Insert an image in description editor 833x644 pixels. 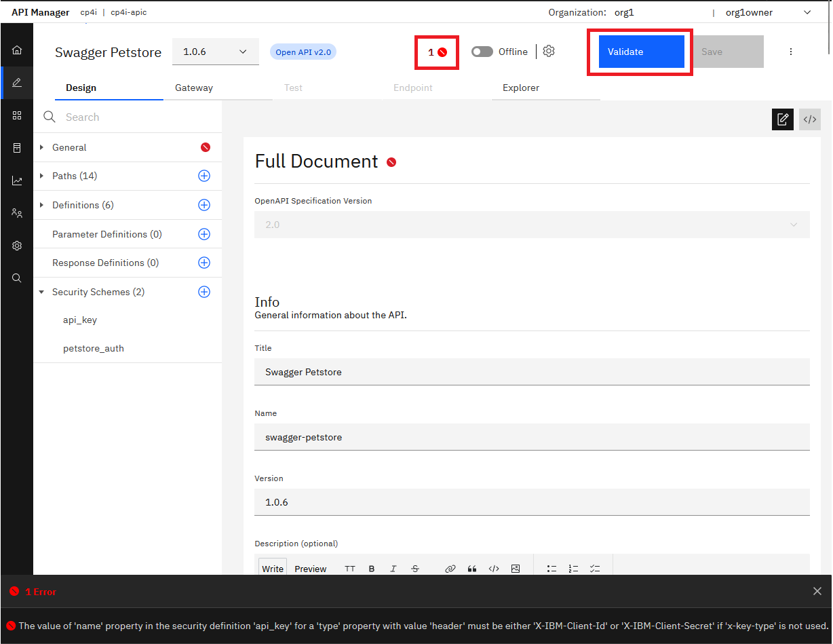point(516,569)
